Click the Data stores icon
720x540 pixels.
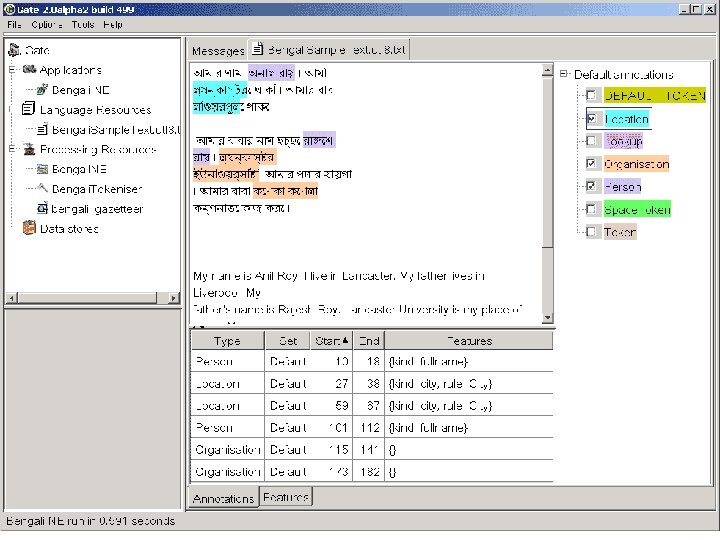29,229
